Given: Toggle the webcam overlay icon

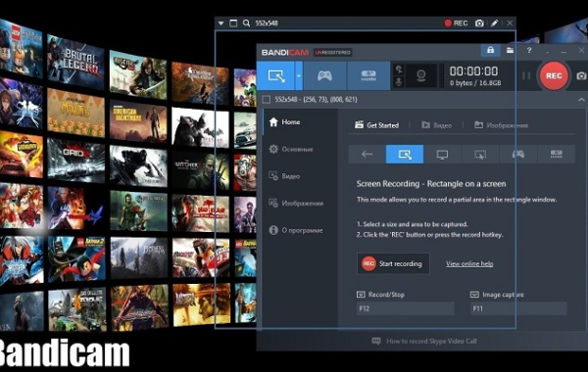Looking at the screenshot, I should pyautogui.click(x=421, y=75).
